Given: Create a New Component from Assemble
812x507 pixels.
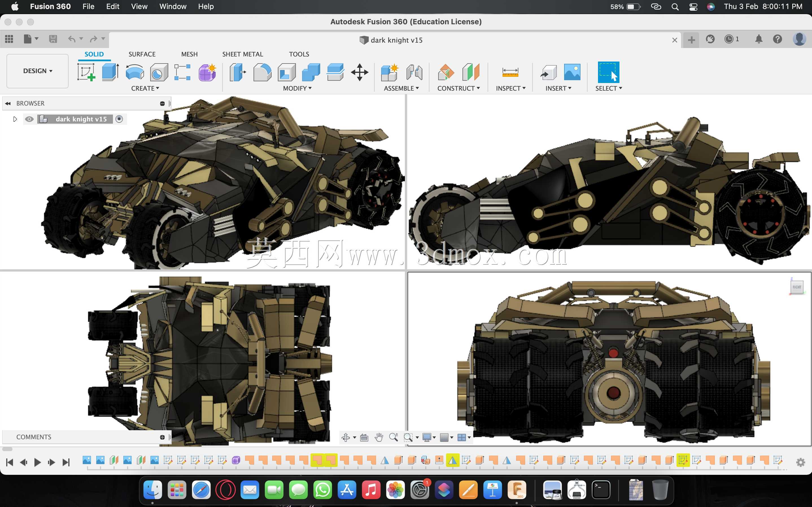Looking at the screenshot, I should click(x=390, y=72).
